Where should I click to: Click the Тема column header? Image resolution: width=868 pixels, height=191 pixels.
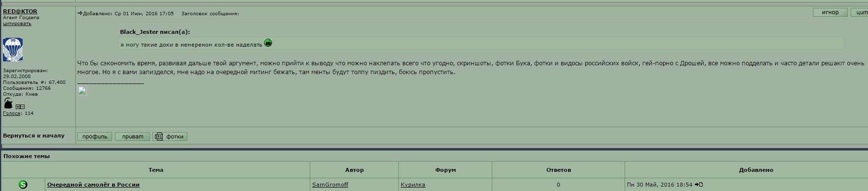coord(156,170)
